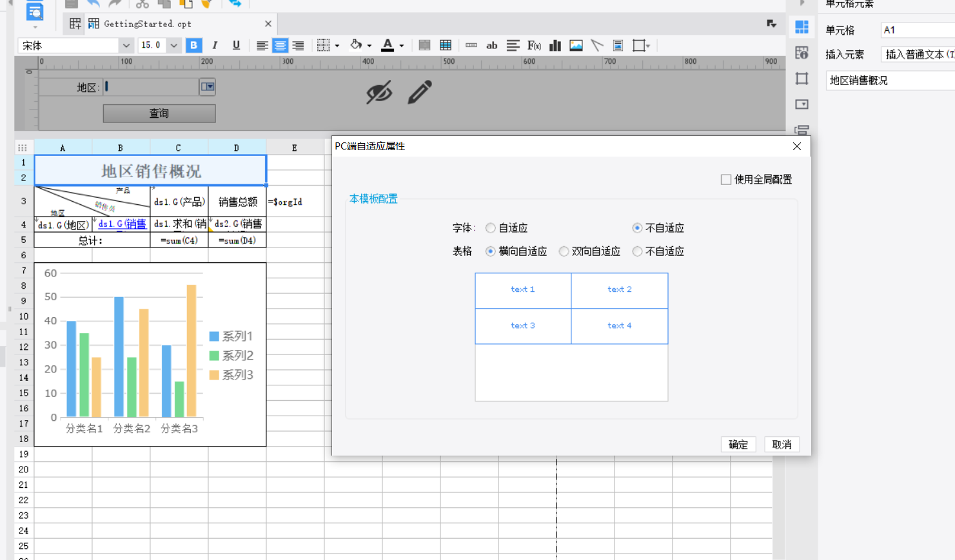Click the =sum(C4) cell
This screenshot has width=955, height=560.
(179, 240)
